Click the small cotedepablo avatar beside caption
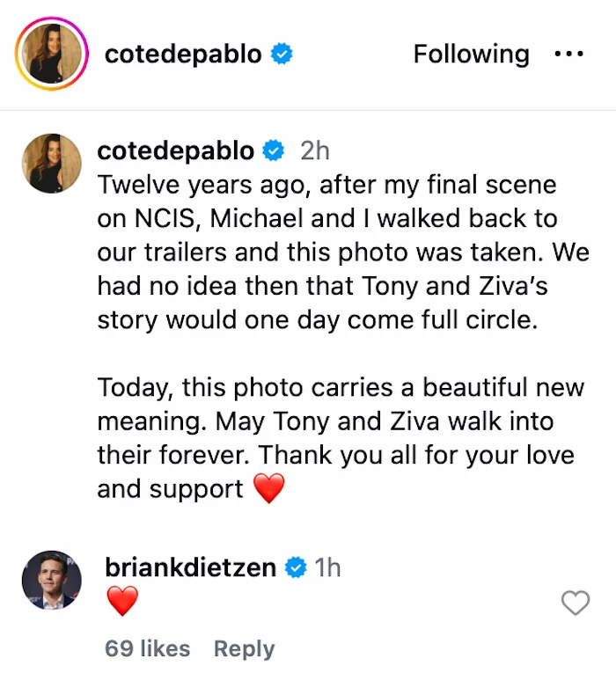 point(51,164)
